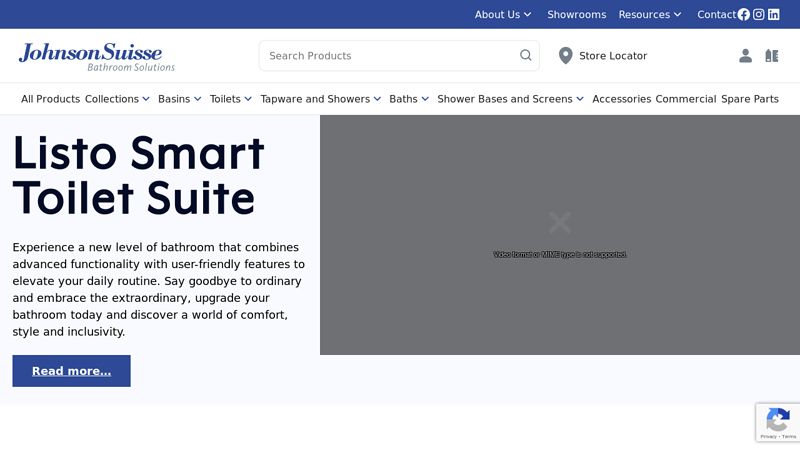Open the catalogue book icon

[772, 56]
